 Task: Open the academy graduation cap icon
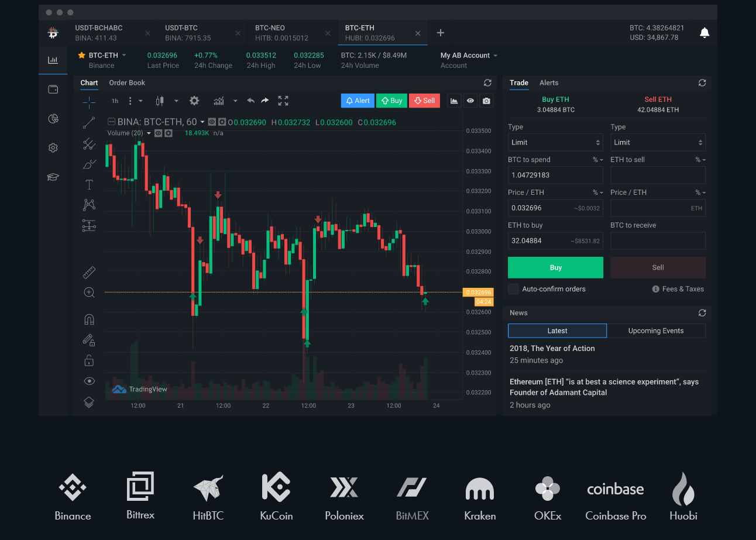tap(53, 177)
